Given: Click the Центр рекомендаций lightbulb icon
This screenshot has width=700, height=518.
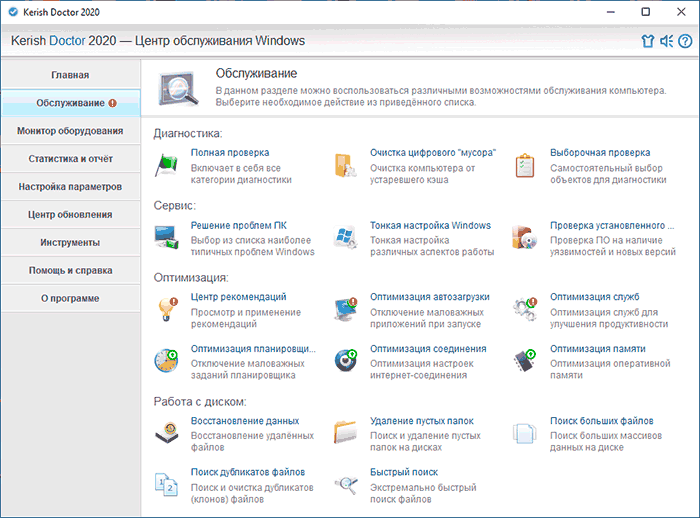Looking at the screenshot, I should click(x=167, y=309).
